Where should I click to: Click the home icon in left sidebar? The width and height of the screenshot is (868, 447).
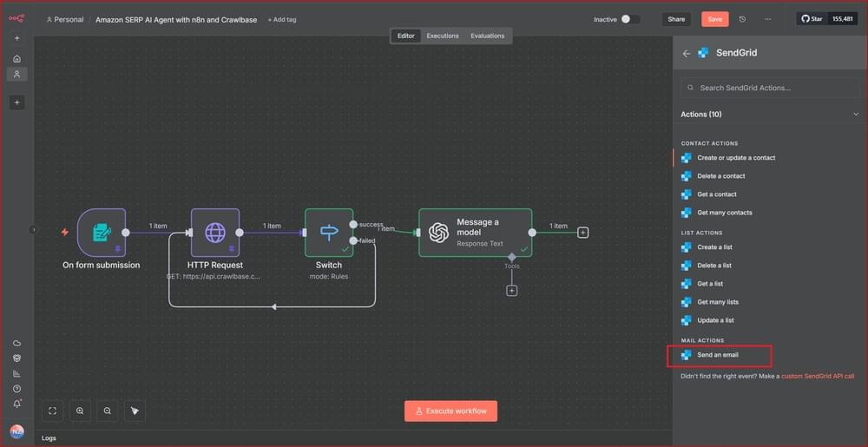(x=16, y=58)
